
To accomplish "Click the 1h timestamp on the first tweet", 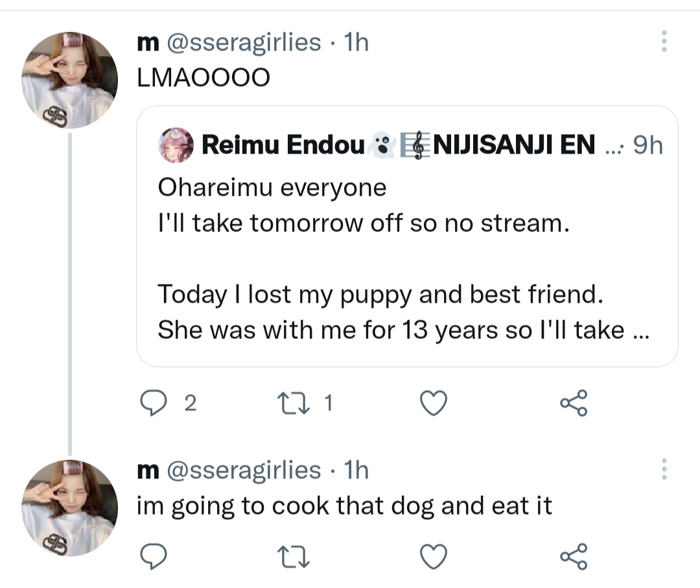I will point(356,43).
